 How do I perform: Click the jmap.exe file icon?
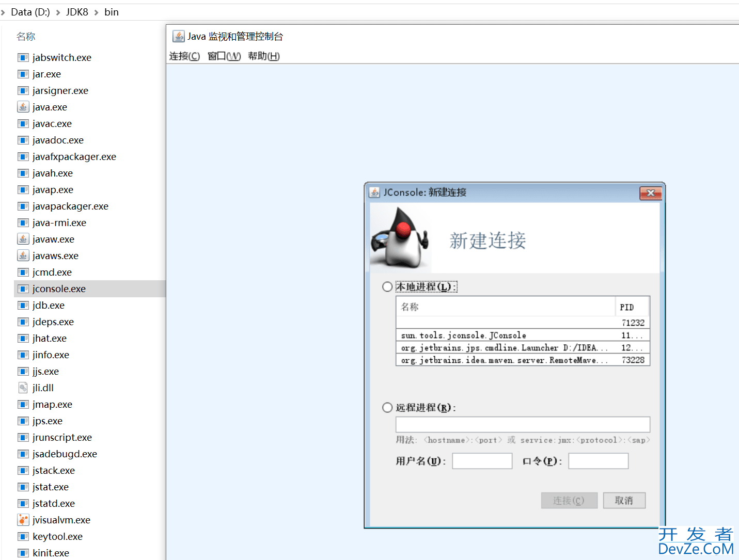(x=23, y=405)
